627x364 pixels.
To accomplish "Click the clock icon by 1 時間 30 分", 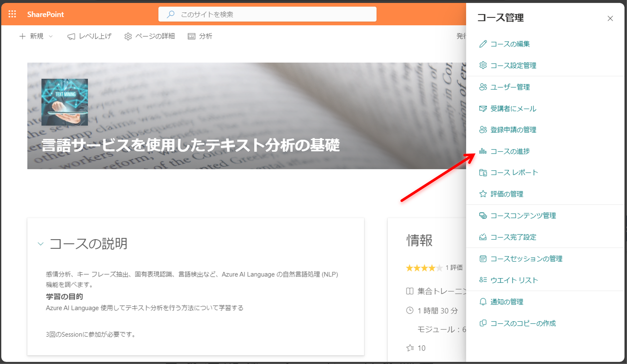I will (x=409, y=310).
